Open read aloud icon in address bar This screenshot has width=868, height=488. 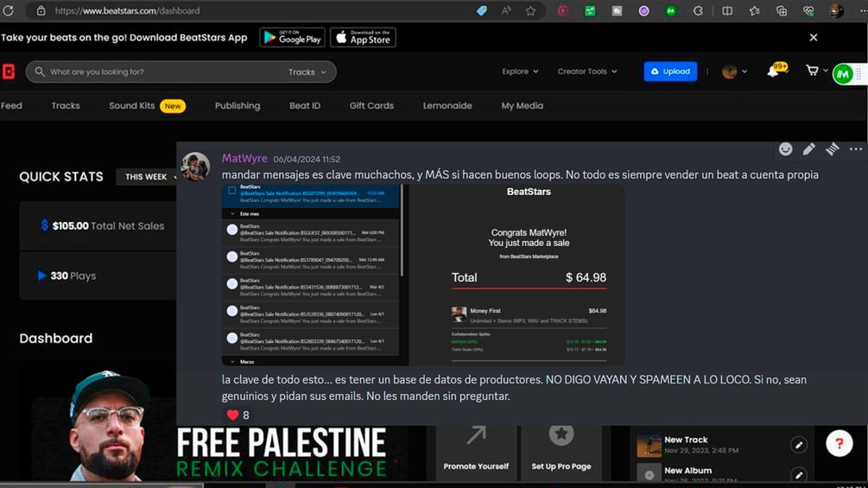click(506, 10)
